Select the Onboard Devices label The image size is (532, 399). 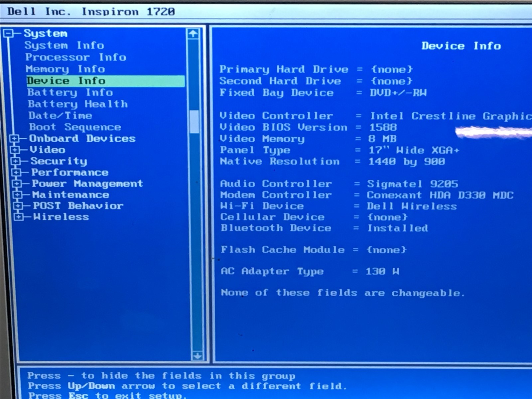pyautogui.click(x=82, y=138)
